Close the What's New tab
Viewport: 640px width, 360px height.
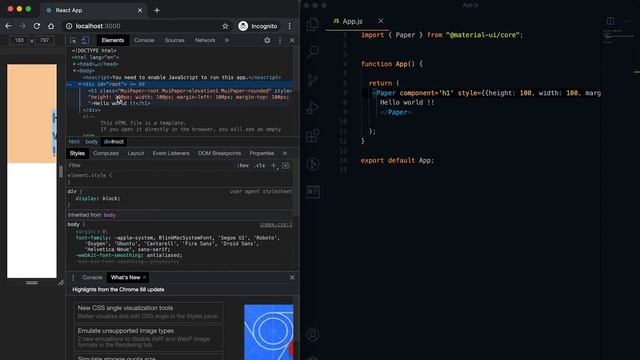pos(144,278)
